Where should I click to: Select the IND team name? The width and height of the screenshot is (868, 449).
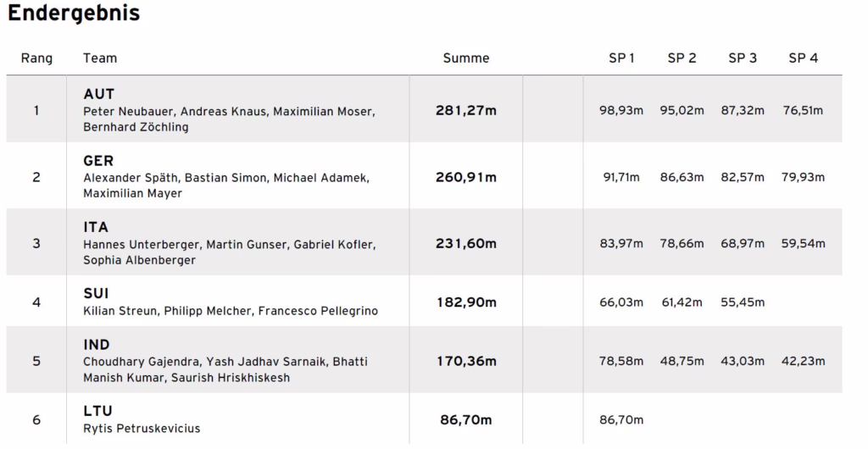(x=97, y=345)
